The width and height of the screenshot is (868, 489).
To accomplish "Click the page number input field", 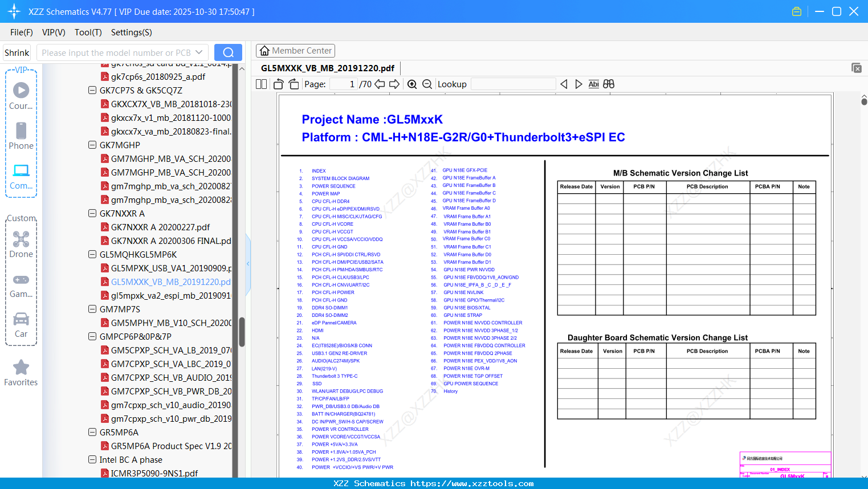I will [344, 84].
